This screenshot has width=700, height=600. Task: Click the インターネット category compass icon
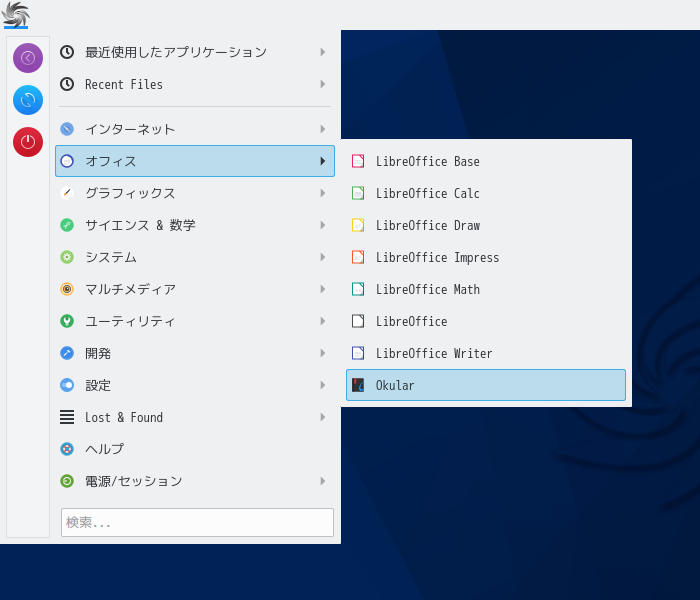pos(67,129)
